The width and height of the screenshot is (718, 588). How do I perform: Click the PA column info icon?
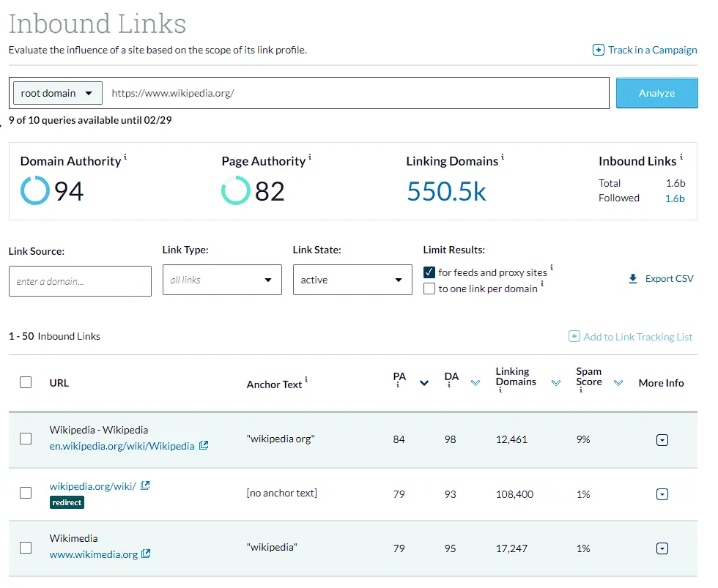[x=397, y=385]
